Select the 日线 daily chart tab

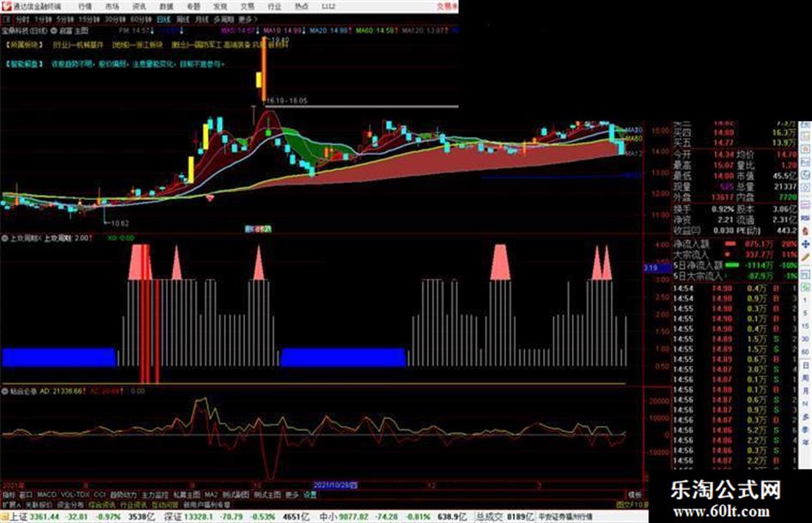point(163,19)
